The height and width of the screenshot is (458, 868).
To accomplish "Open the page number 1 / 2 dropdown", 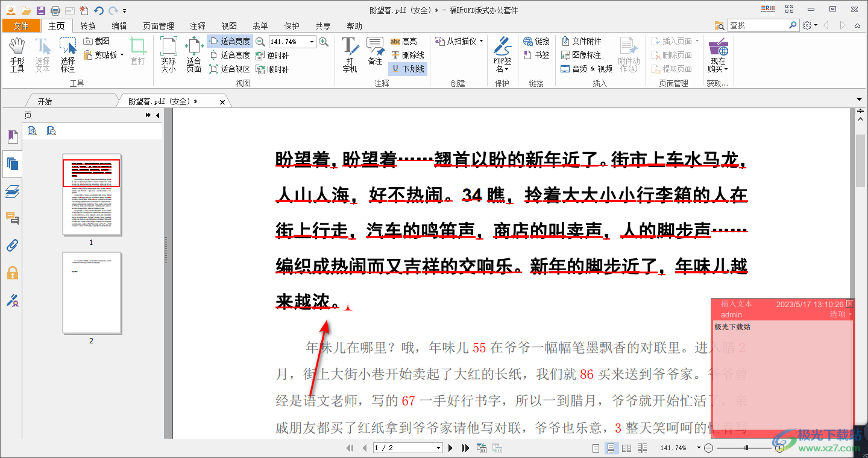I will click(408, 448).
